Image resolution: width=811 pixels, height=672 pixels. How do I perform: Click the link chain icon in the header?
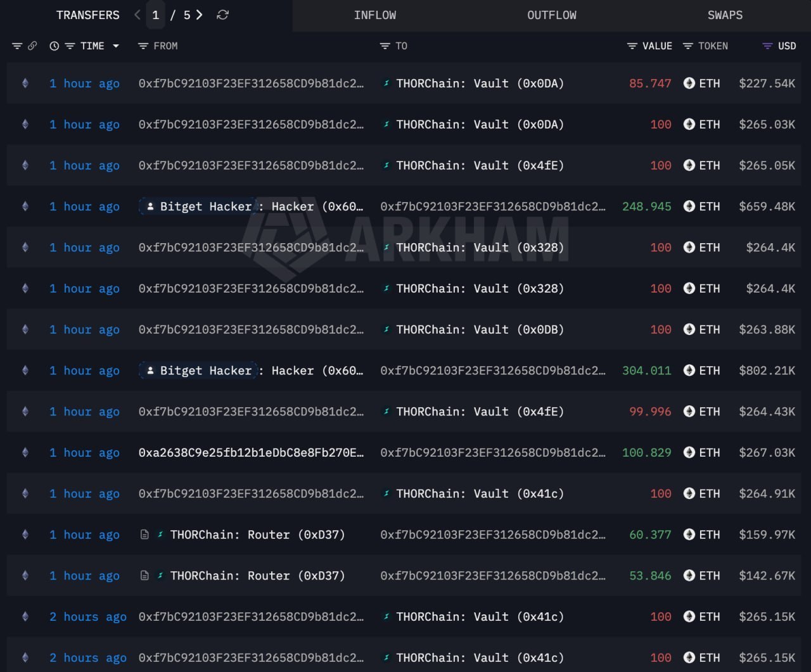[x=32, y=46]
